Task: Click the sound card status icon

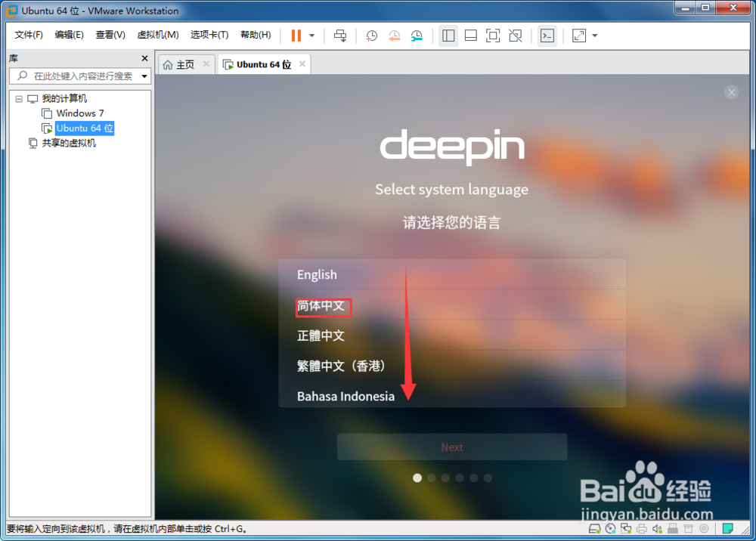Action: click(657, 529)
